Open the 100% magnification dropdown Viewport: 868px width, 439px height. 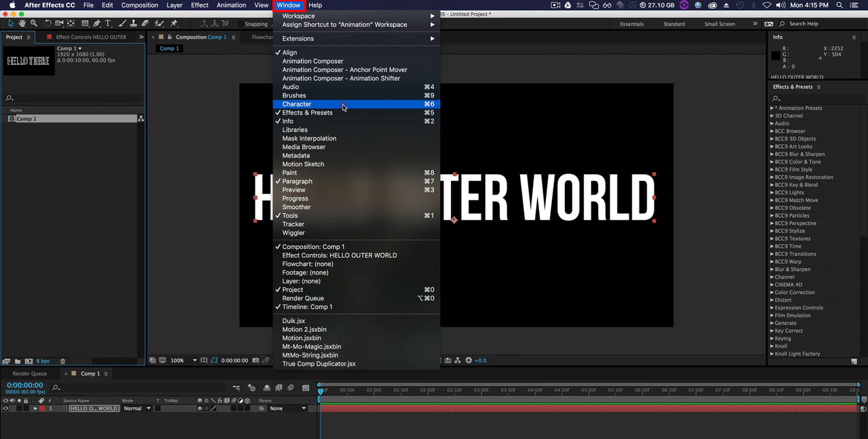tap(182, 360)
